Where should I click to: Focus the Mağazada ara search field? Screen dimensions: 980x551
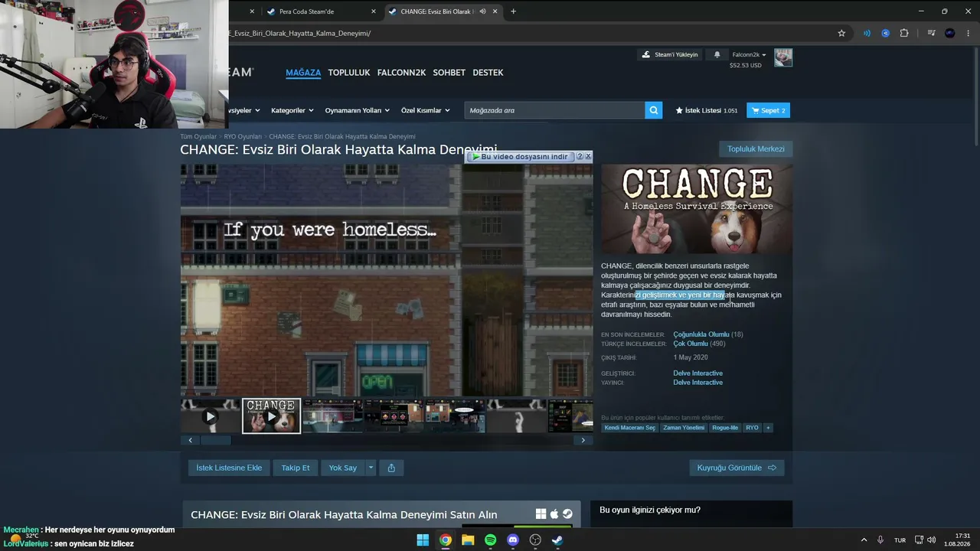(x=555, y=110)
